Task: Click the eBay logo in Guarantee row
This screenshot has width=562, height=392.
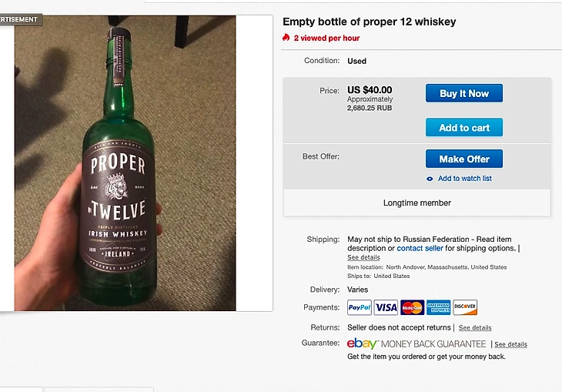Action: (x=362, y=343)
